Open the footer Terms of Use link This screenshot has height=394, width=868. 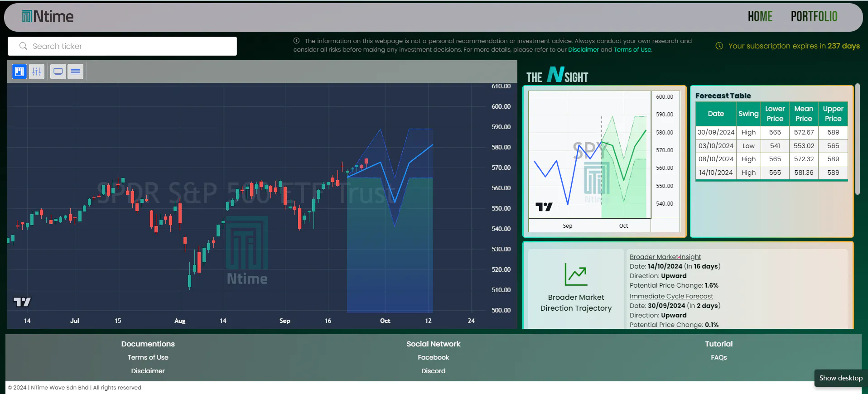[x=148, y=357]
